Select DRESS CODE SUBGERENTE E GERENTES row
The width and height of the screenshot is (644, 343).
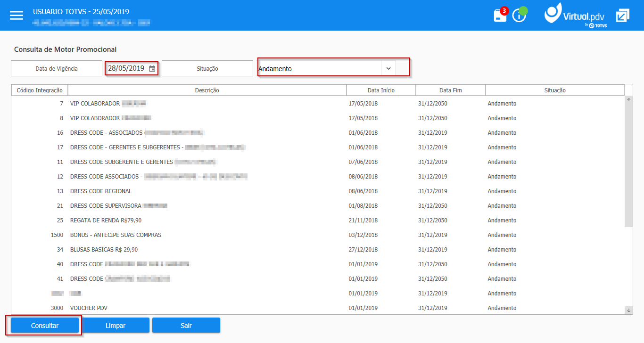pyautogui.click(x=318, y=162)
